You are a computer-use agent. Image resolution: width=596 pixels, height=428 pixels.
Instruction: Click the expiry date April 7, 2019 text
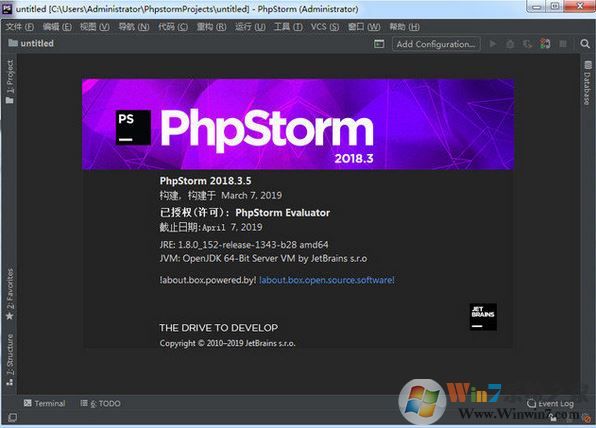click(x=232, y=227)
